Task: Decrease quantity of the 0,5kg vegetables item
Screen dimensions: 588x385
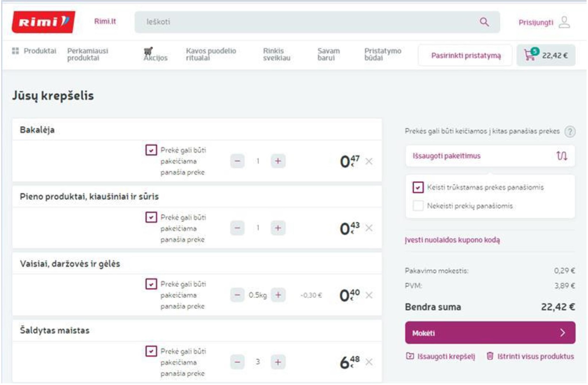Action: pos(237,295)
